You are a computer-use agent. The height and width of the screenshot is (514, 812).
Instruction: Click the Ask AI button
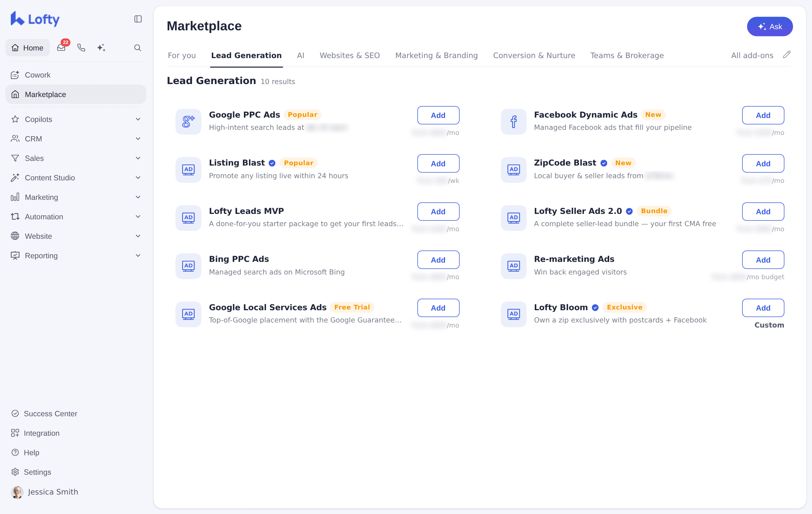770,26
